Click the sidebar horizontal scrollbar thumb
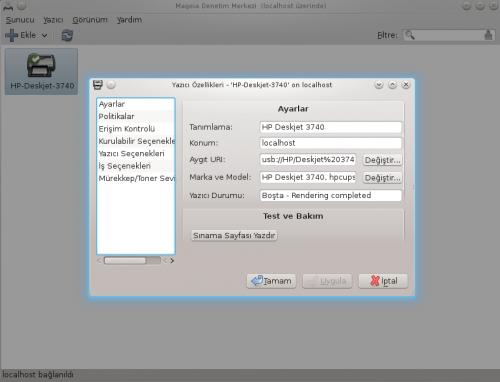500x382 pixels. (x=125, y=261)
